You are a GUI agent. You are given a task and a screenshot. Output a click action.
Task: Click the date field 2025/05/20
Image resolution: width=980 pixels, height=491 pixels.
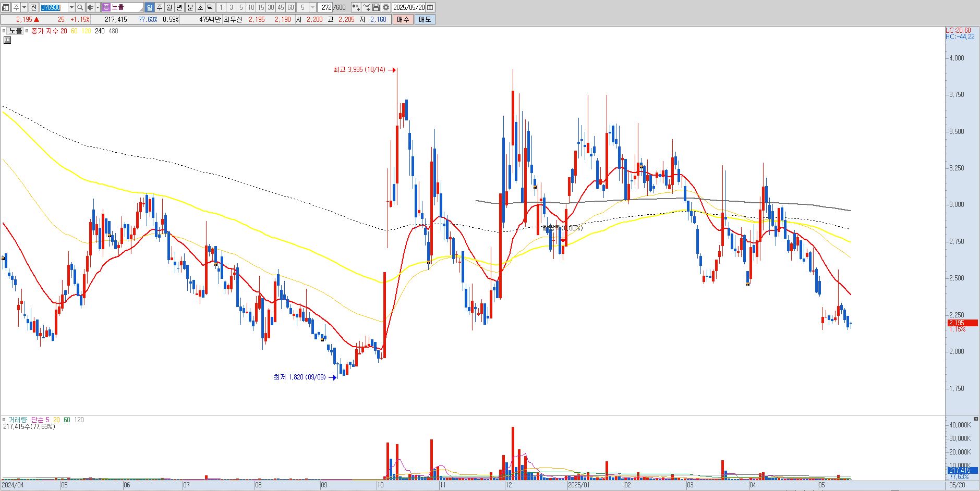pos(408,7)
